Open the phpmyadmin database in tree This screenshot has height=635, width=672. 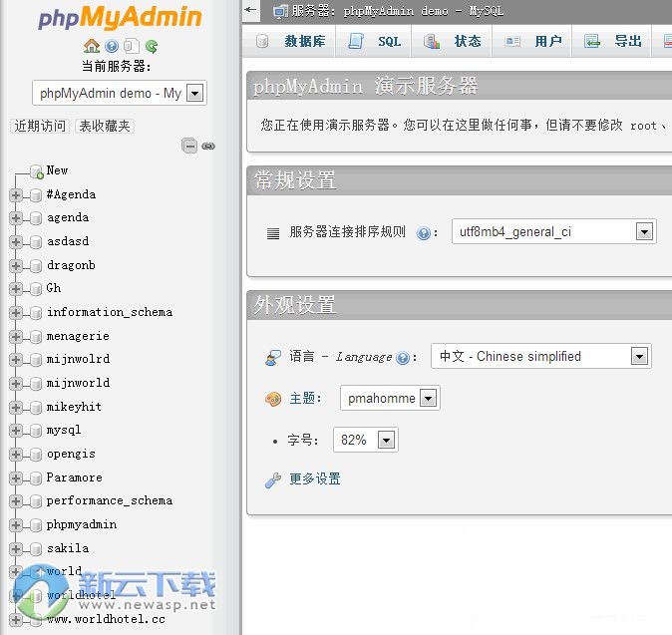(82, 525)
